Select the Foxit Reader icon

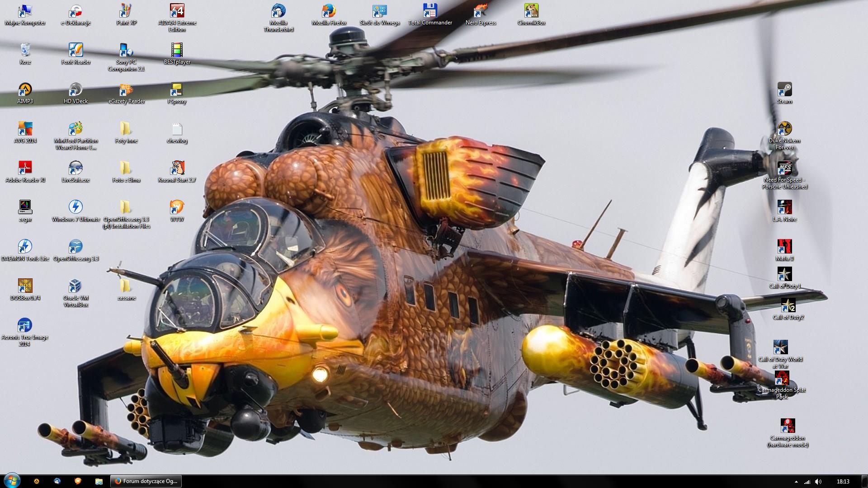tap(75, 51)
